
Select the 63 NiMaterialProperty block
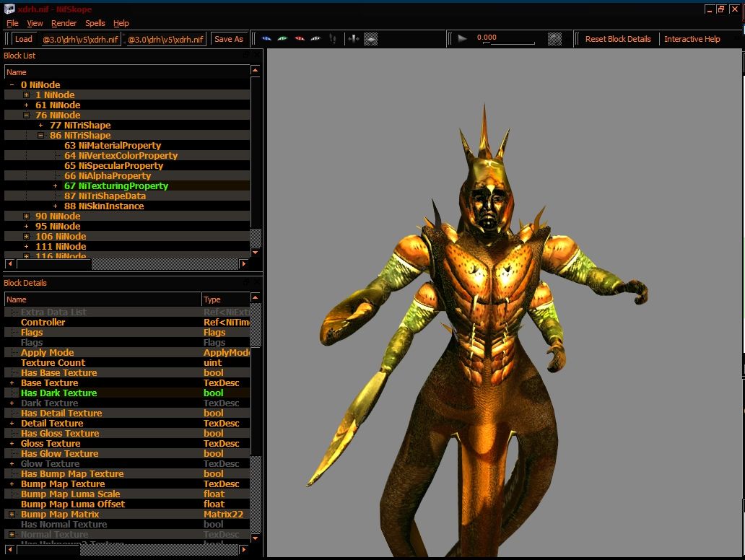(113, 145)
